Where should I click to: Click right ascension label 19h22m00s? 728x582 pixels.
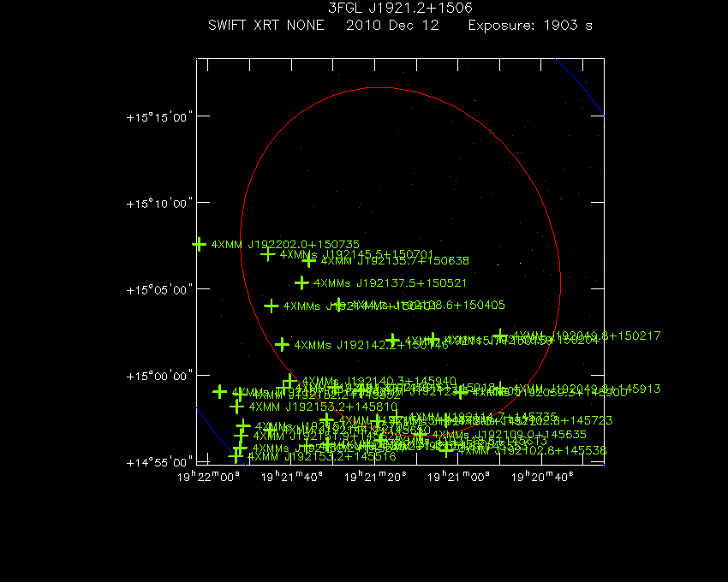208,477
